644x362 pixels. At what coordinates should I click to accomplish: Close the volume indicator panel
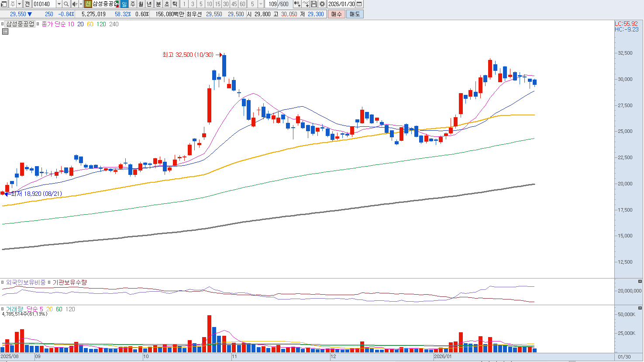[x=640, y=309]
